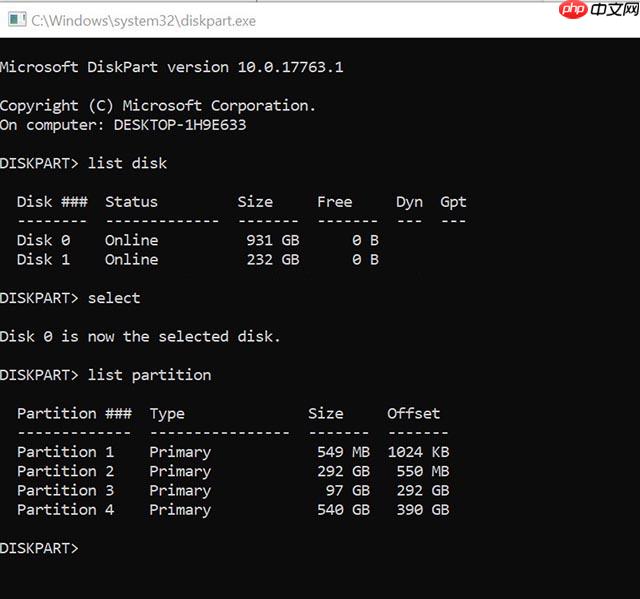This screenshot has height=599, width=640.
Task: Click the "select" command text
Action: (x=114, y=298)
